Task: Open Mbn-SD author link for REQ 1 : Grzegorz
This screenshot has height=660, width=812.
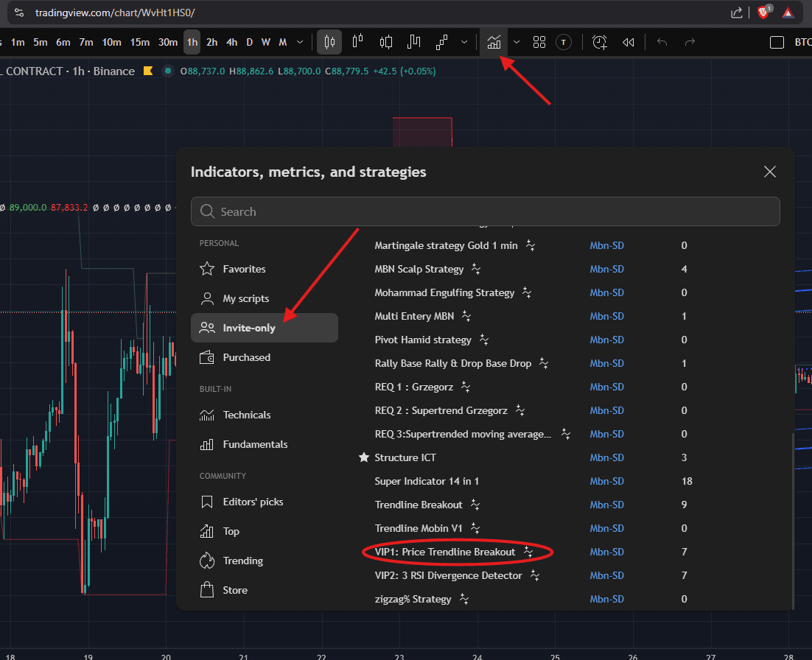Action: [606, 387]
